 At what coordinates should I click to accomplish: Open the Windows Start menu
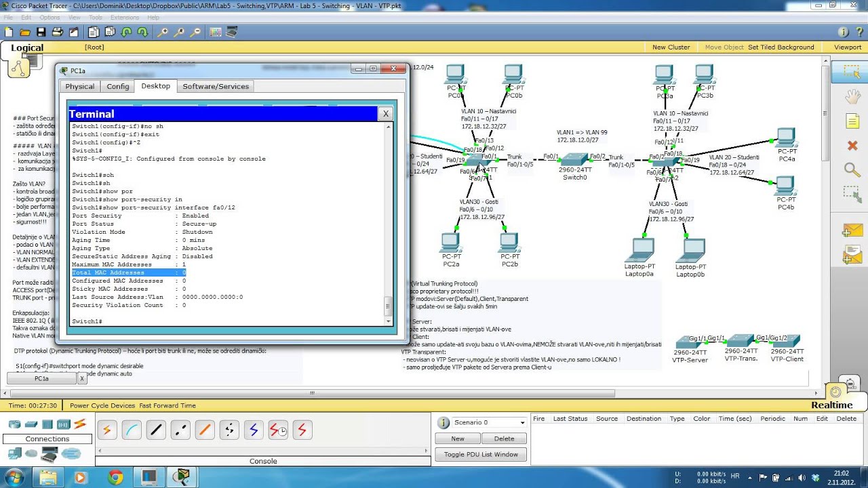pyautogui.click(x=14, y=476)
